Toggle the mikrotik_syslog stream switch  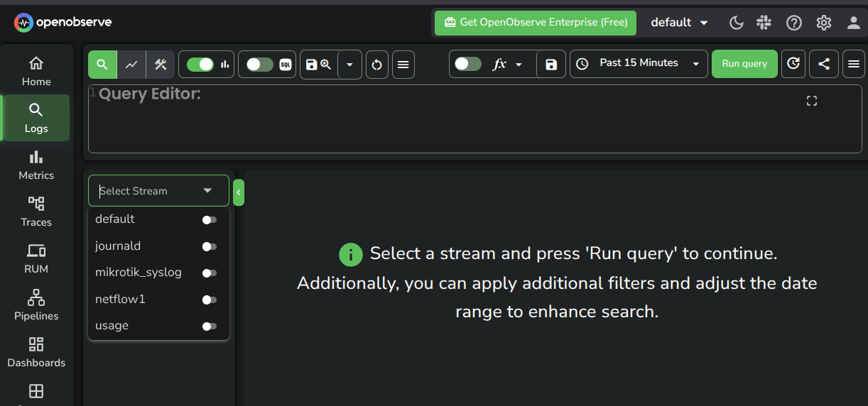point(209,273)
